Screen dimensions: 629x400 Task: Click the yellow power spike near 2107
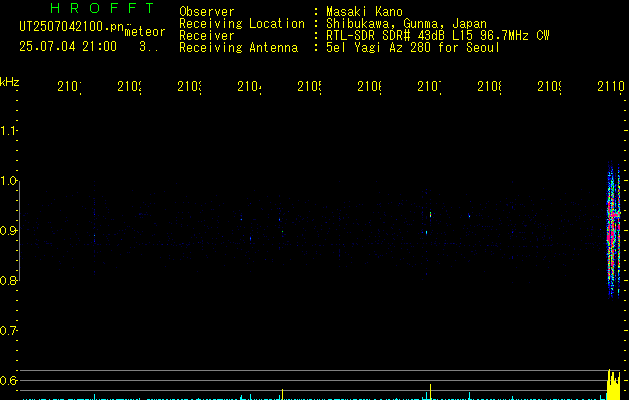(430, 392)
